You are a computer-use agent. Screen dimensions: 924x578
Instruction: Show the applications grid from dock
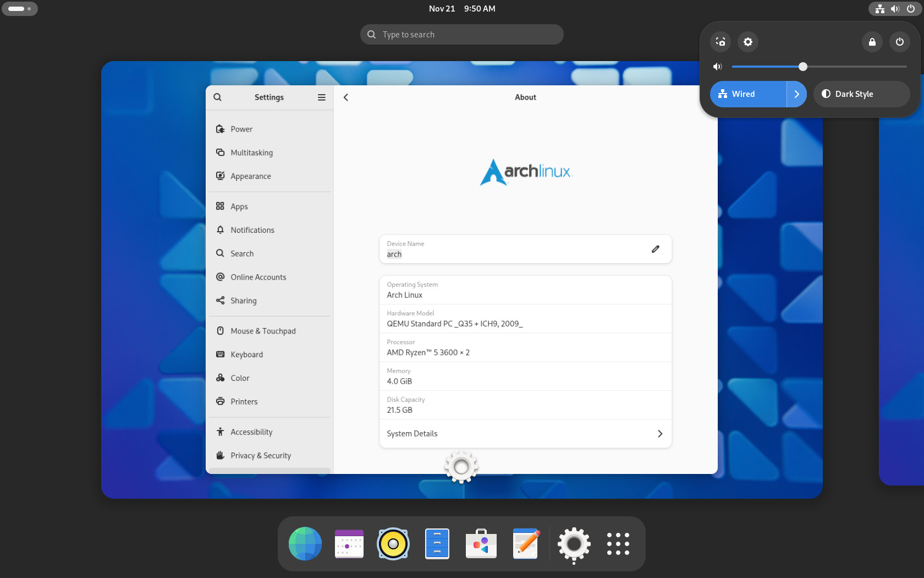click(618, 544)
